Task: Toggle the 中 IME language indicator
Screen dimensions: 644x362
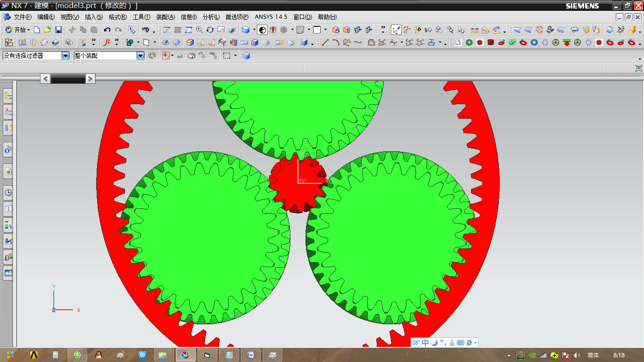Action: tap(425, 343)
